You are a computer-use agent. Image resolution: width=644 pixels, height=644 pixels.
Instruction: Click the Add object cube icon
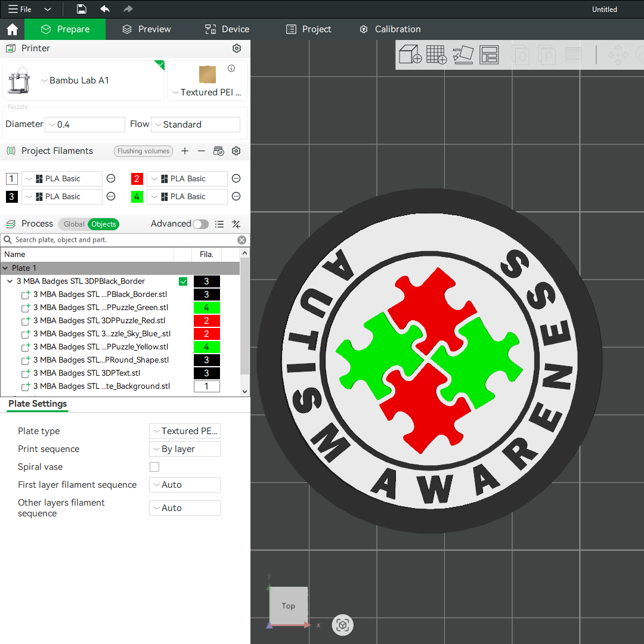410,55
